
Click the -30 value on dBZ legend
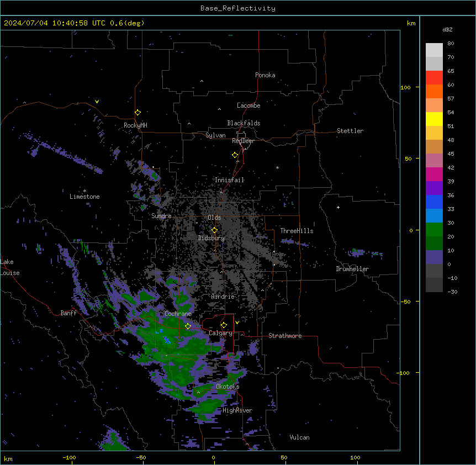click(452, 292)
